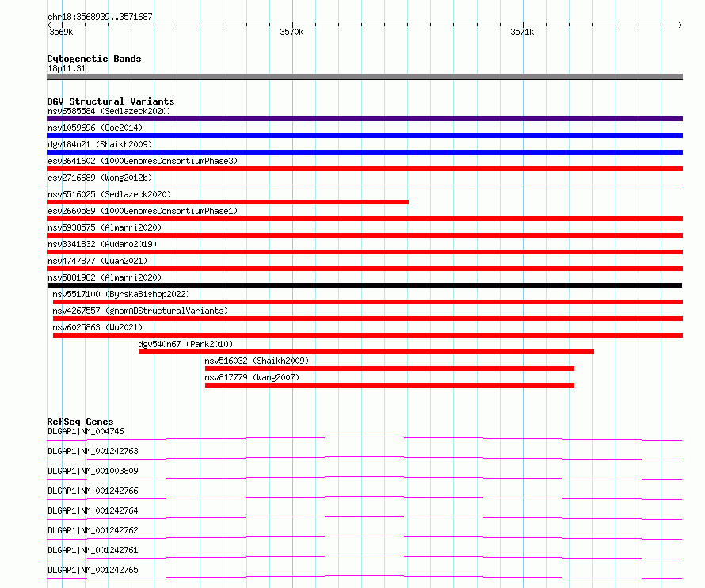The width and height of the screenshot is (705, 588).
Task: Click esv3641602 (1000GenomesConsortiumPhase3) label
Action: 143,161
